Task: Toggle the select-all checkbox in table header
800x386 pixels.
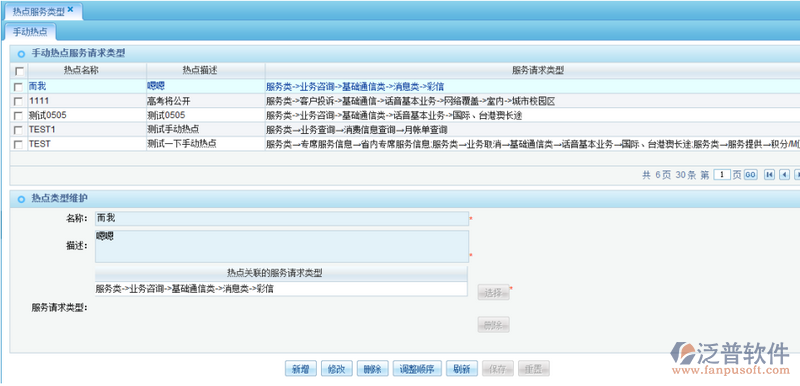Action: [19, 71]
